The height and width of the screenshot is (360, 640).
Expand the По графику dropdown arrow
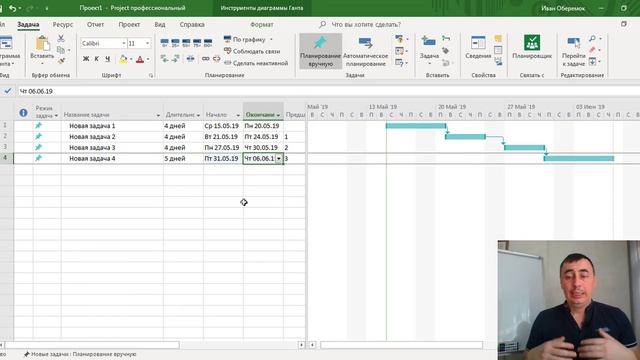tap(271, 40)
